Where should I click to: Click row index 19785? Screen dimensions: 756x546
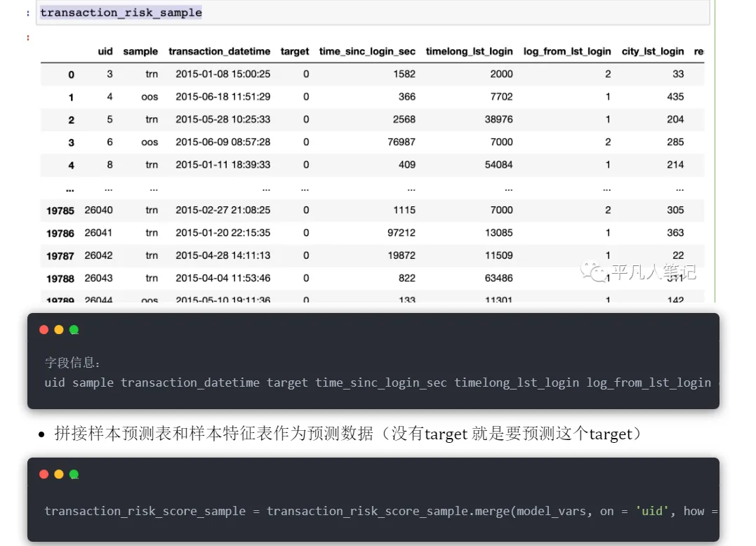point(60,211)
